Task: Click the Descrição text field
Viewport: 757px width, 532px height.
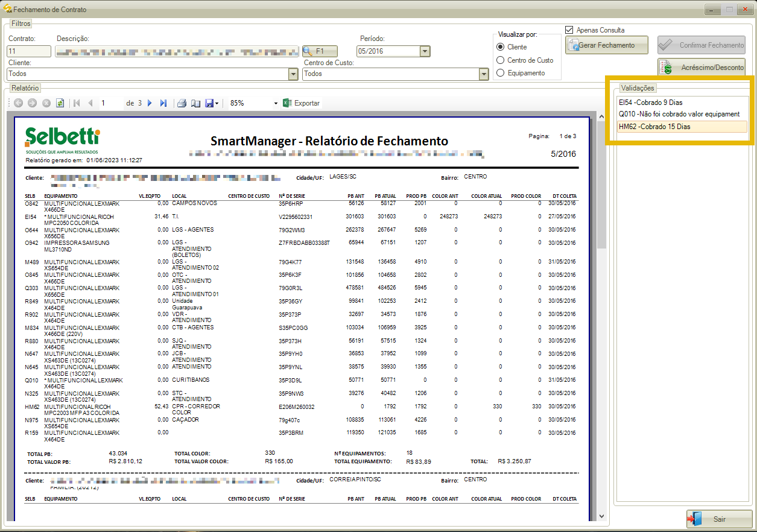Action: [177, 51]
